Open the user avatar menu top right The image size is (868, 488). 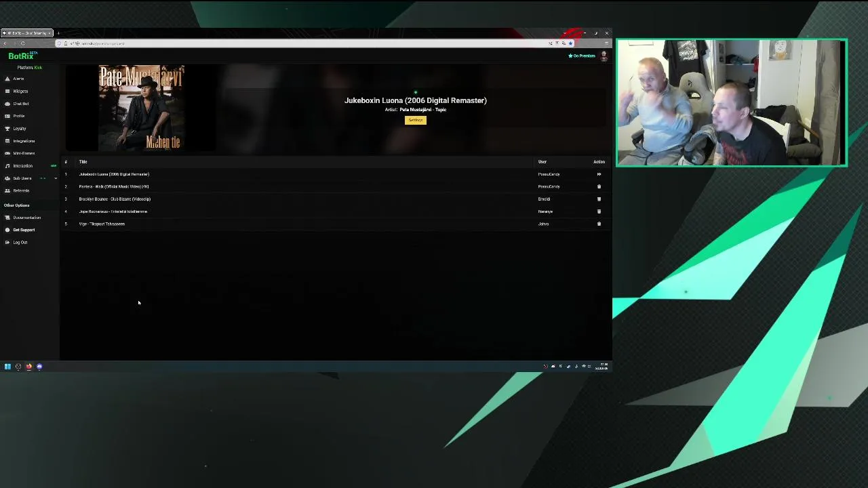click(604, 56)
